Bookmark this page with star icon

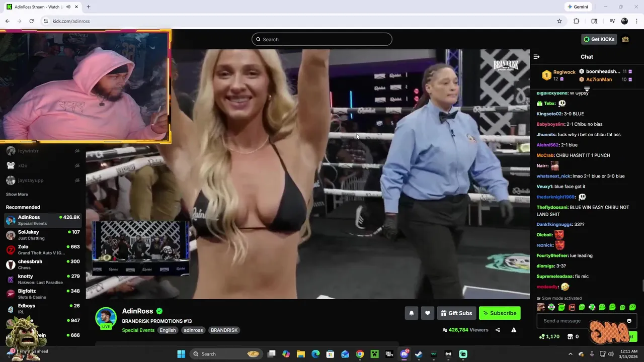coord(559,21)
